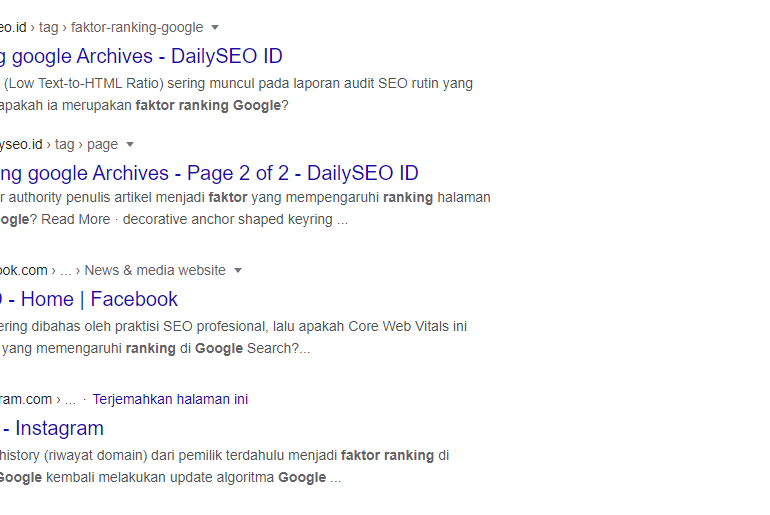The height and width of the screenshot is (515, 770).
Task: Open the google Archives - DailySEO ID result
Action: 141,56
